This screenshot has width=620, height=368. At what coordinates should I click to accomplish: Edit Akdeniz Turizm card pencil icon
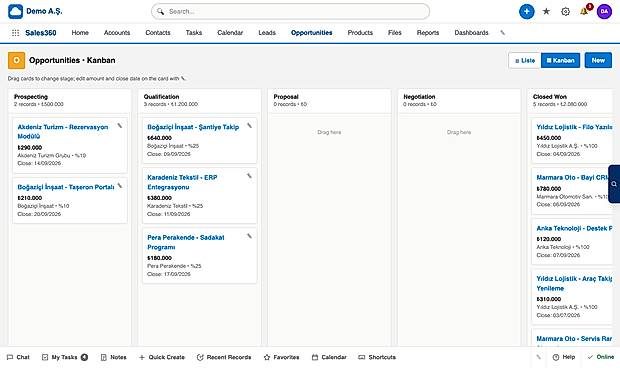click(120, 126)
